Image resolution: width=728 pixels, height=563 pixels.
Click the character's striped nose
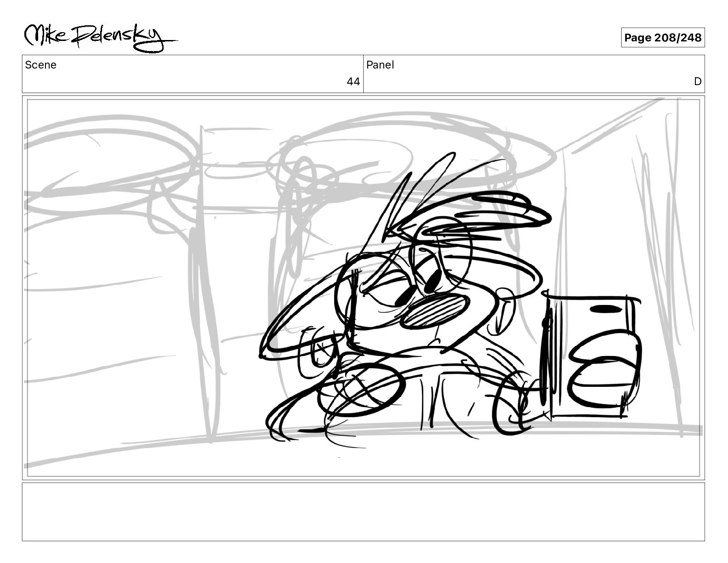click(435, 310)
